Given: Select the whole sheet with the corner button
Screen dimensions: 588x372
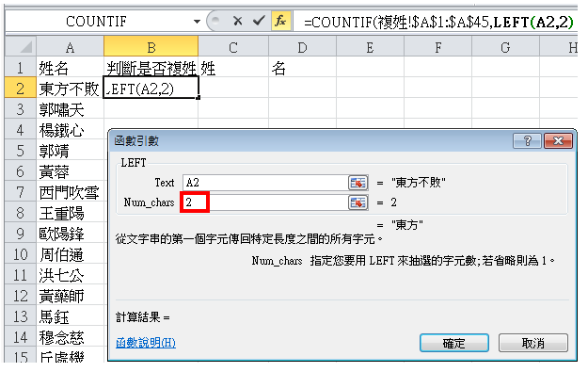Looking at the screenshot, I should point(21,47).
